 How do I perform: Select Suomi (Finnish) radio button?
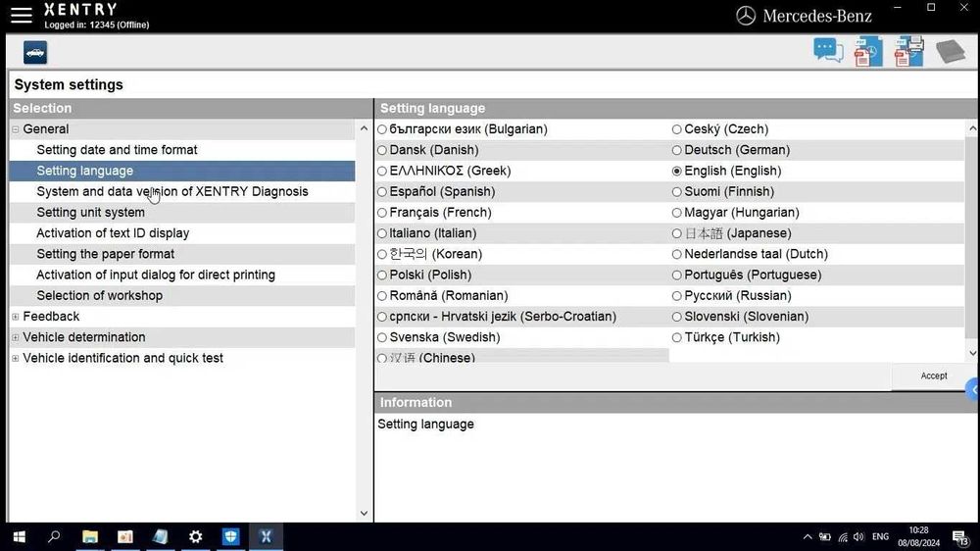click(677, 192)
